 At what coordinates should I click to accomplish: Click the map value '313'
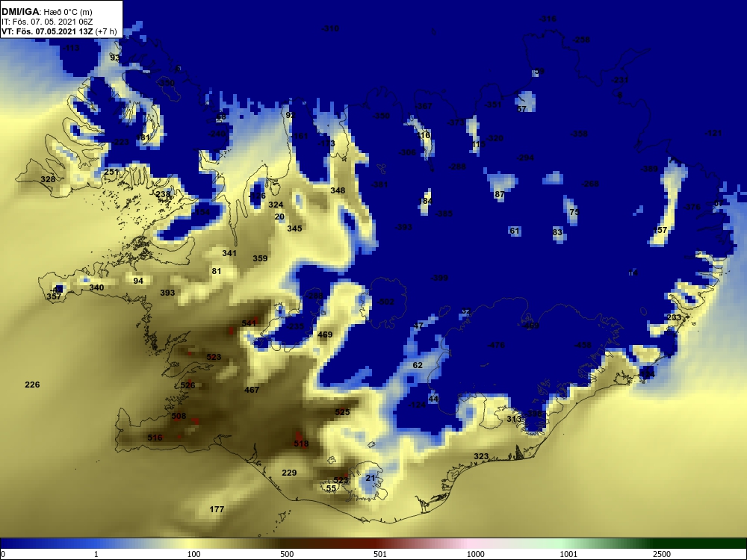[x=514, y=419]
